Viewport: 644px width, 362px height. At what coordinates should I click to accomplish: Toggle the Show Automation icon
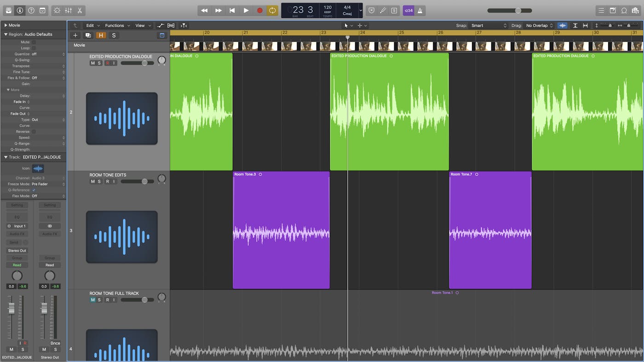160,25
